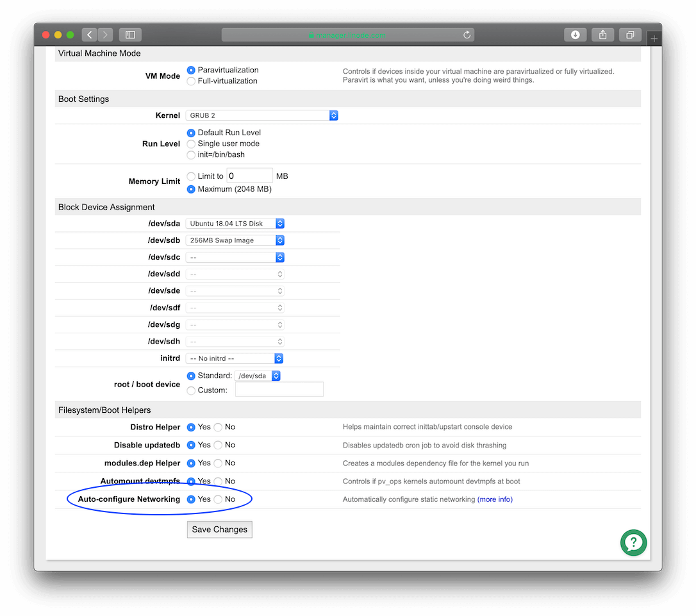
Task: Select Full-virtualization VM mode
Action: tap(191, 81)
